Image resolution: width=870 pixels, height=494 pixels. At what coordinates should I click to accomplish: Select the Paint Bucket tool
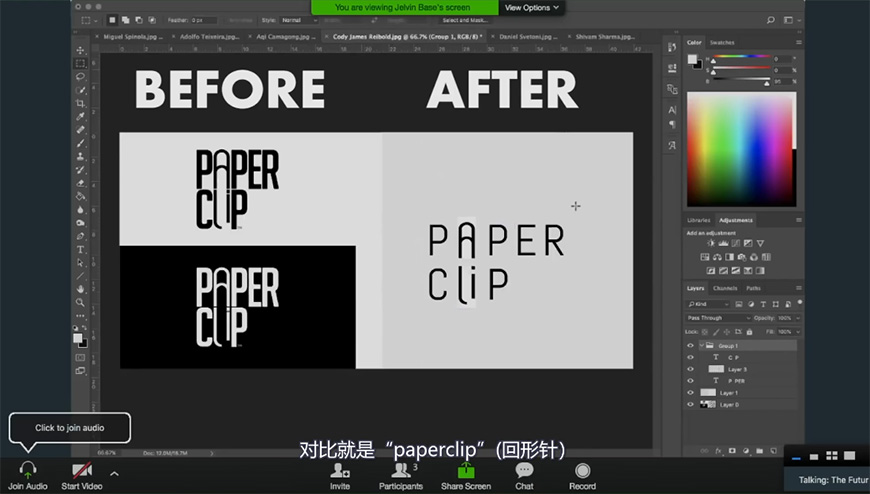80,196
